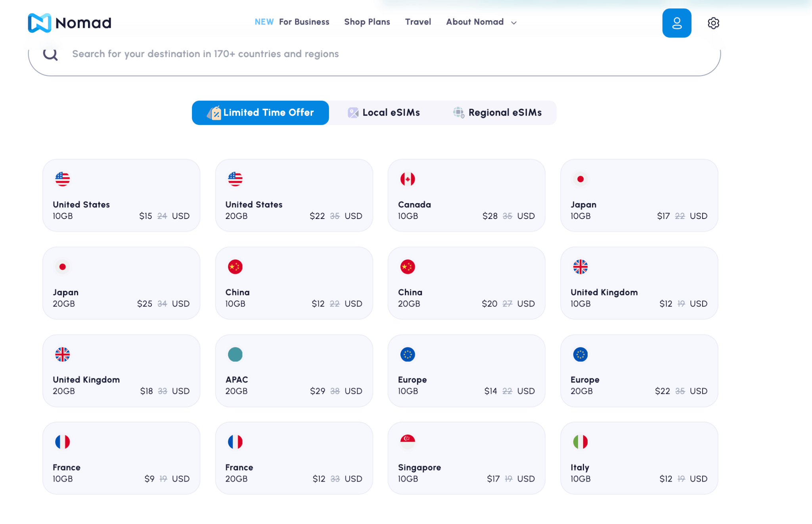This screenshot has height=524, width=812.
Task: Go to the Travel menu item
Action: click(x=418, y=22)
